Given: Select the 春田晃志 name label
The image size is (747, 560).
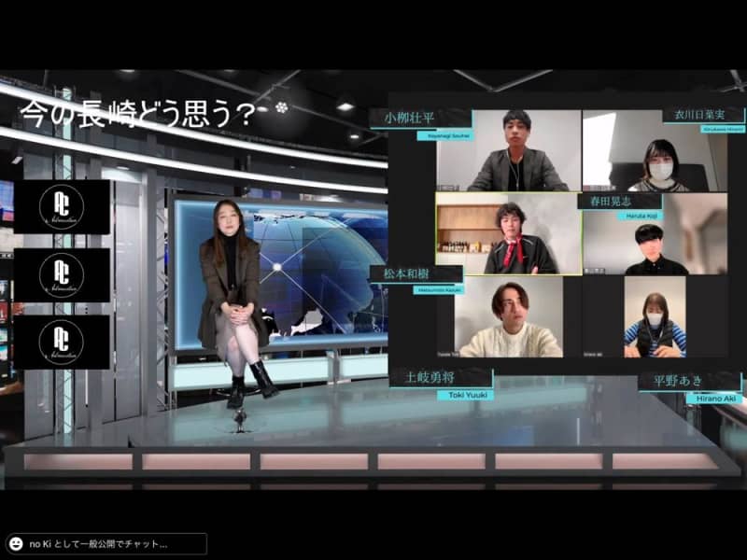Looking at the screenshot, I should [x=619, y=201].
